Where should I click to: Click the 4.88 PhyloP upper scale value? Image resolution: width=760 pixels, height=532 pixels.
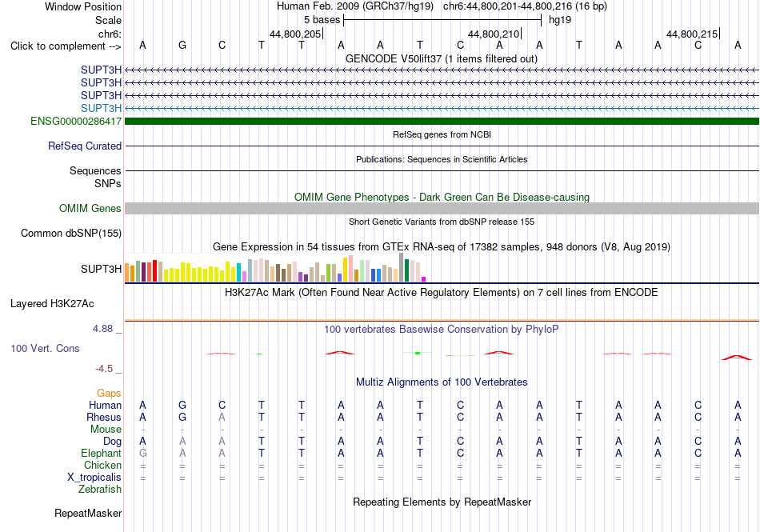point(102,329)
